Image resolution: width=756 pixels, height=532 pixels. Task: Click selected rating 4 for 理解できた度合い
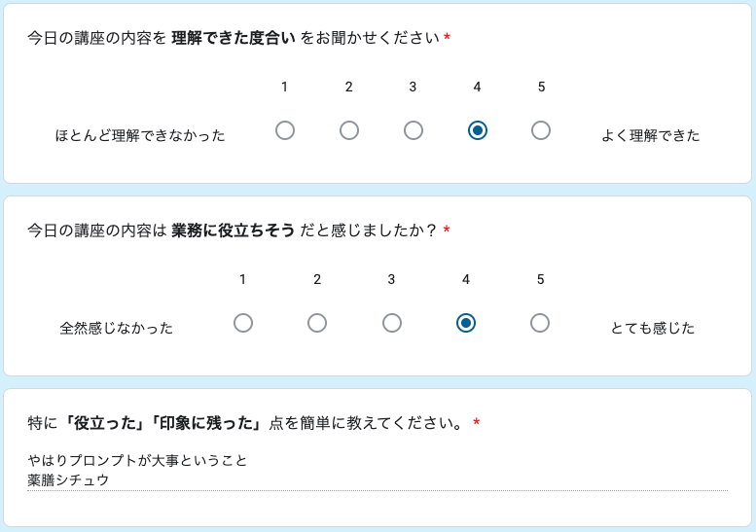coord(477,130)
